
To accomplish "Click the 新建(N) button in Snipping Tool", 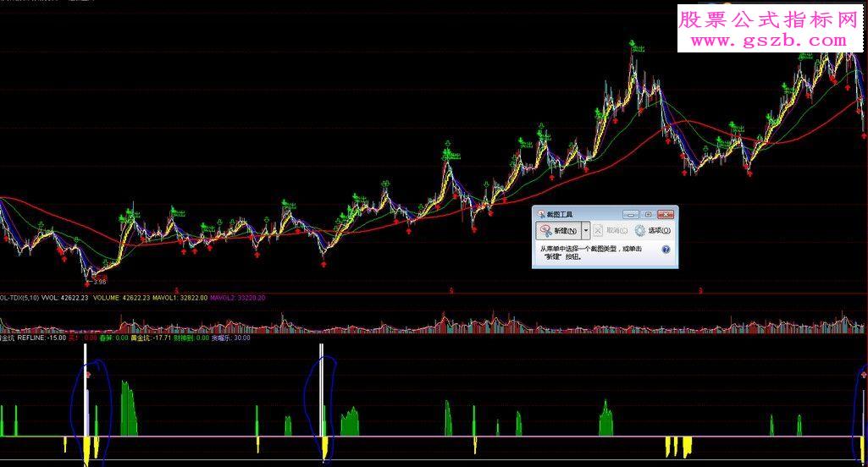I will [558, 231].
